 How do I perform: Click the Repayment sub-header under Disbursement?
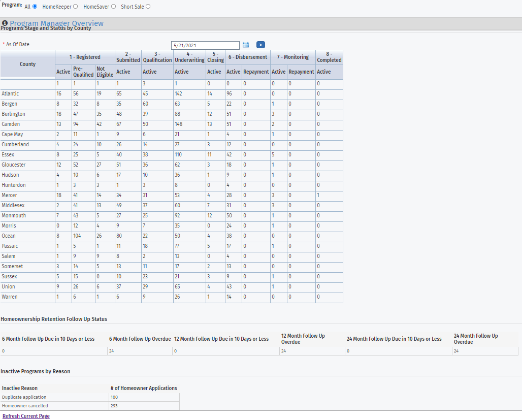[256, 72]
